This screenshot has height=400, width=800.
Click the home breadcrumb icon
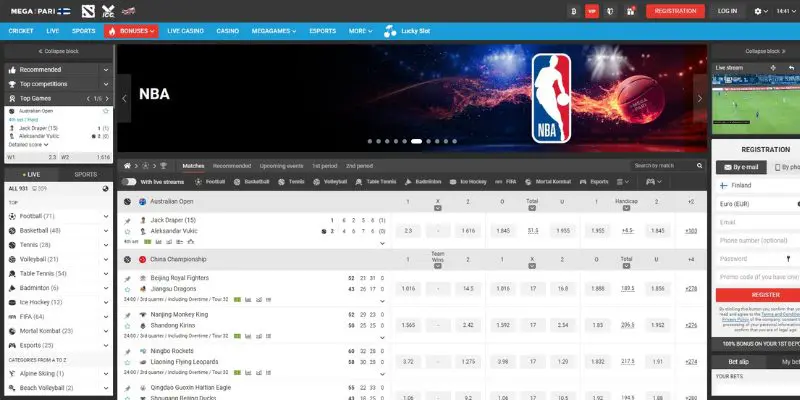coord(127,166)
